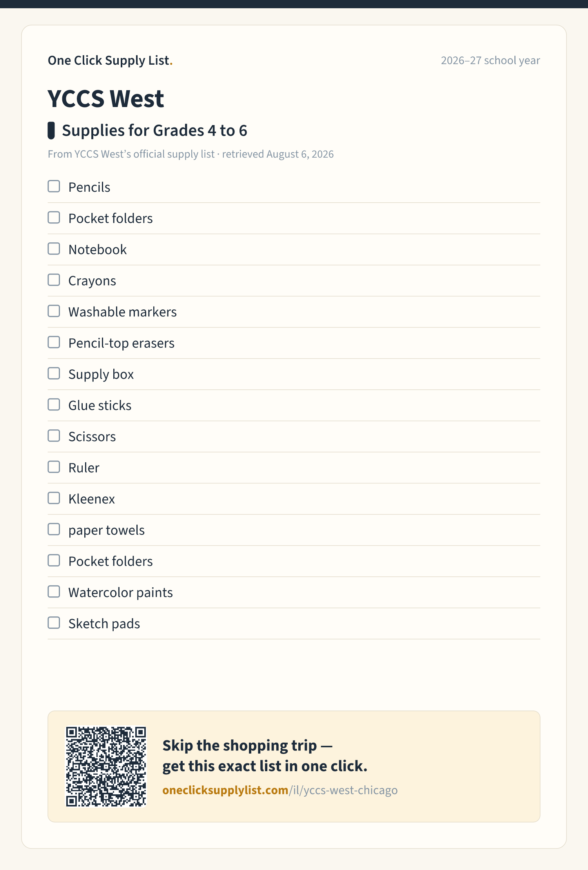Tick the Watercolor paints checkbox
588x870 pixels.
click(x=54, y=592)
